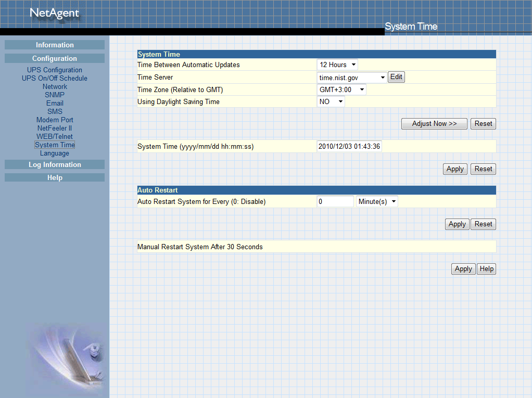Open the Daylight Saving Time dropdown

pos(331,102)
